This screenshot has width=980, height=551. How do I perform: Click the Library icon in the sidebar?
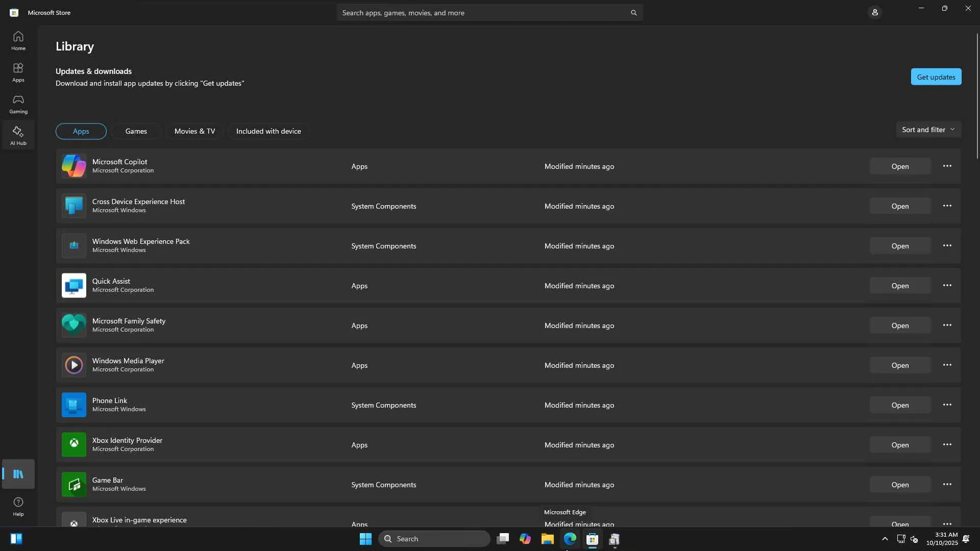(x=18, y=474)
